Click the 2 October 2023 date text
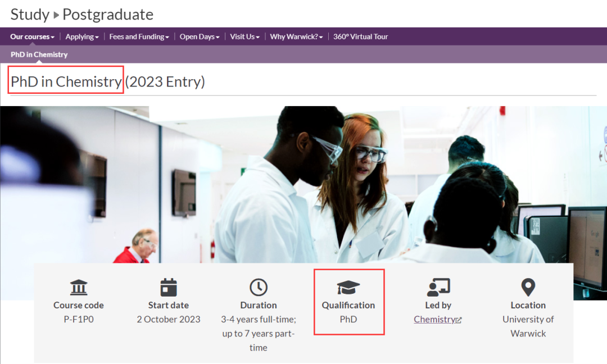Screen dimensions: 607x364 click(169, 319)
